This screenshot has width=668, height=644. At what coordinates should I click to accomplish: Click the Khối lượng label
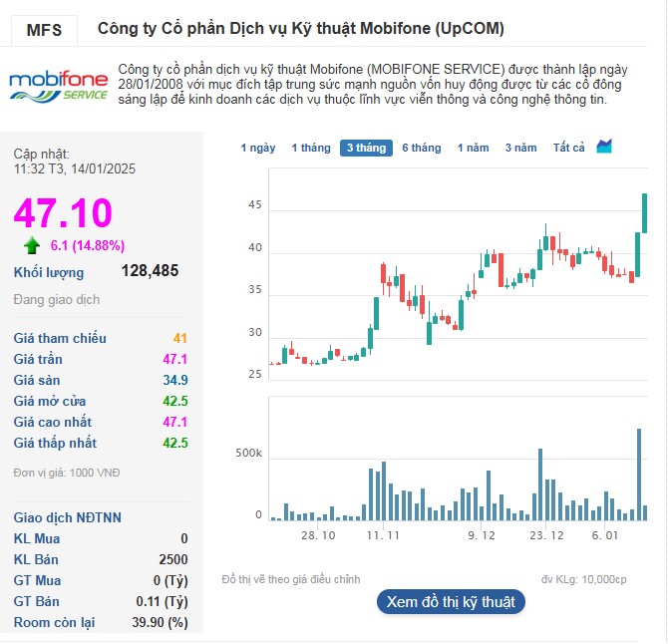pyautogui.click(x=49, y=272)
